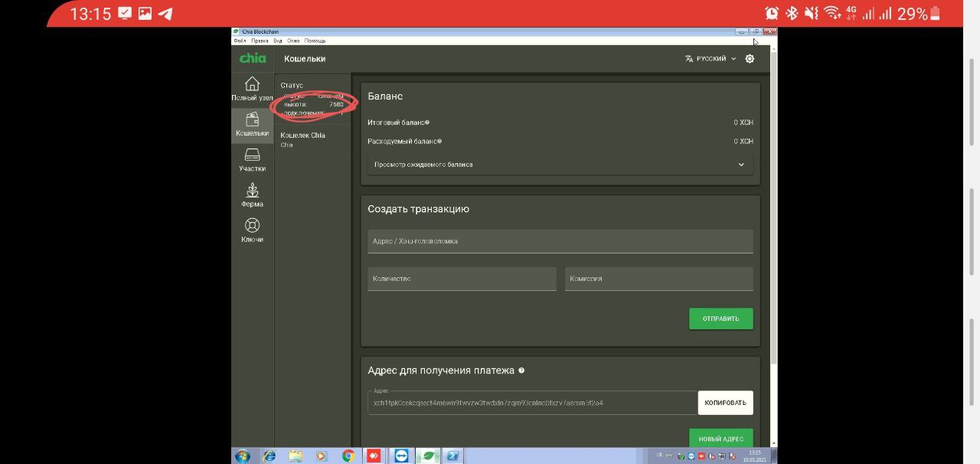This screenshot has height=464, width=980.
Task: Open settings gear in Chia header
Action: 750,58
